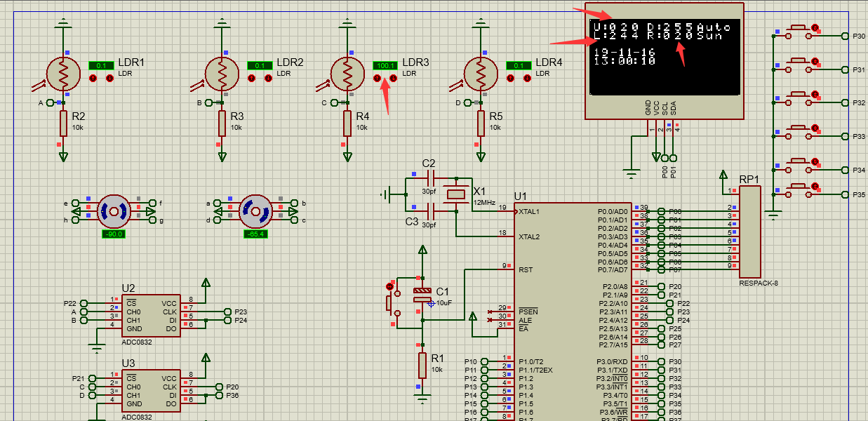The width and height of the screenshot is (868, 421).
Task: Click the P35 terminal label by buttons
Action: (x=857, y=194)
